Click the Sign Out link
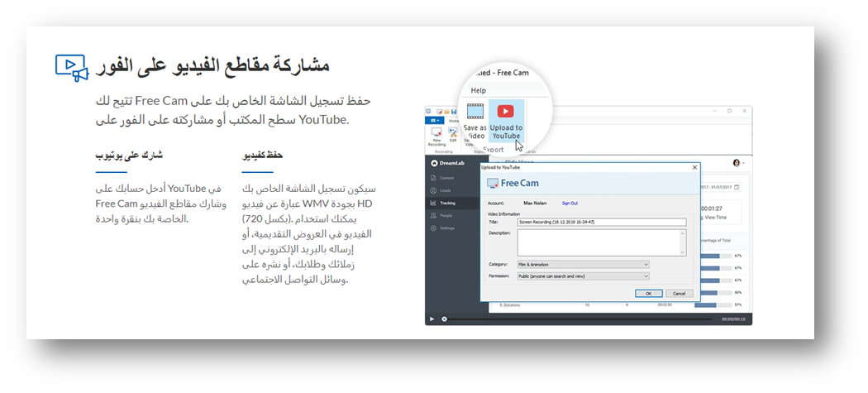Viewport: 868px width, 393px height. click(570, 204)
